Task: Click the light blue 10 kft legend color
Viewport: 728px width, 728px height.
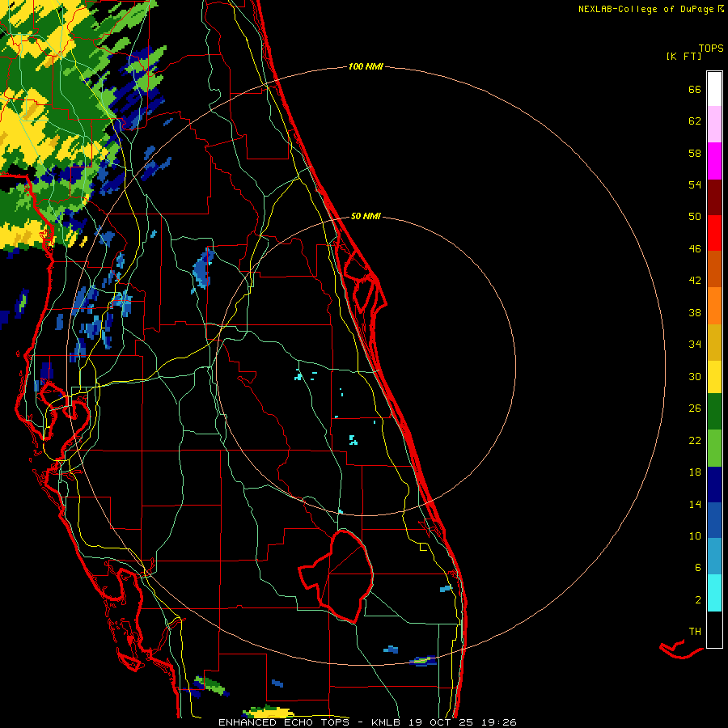Action: pos(714,557)
